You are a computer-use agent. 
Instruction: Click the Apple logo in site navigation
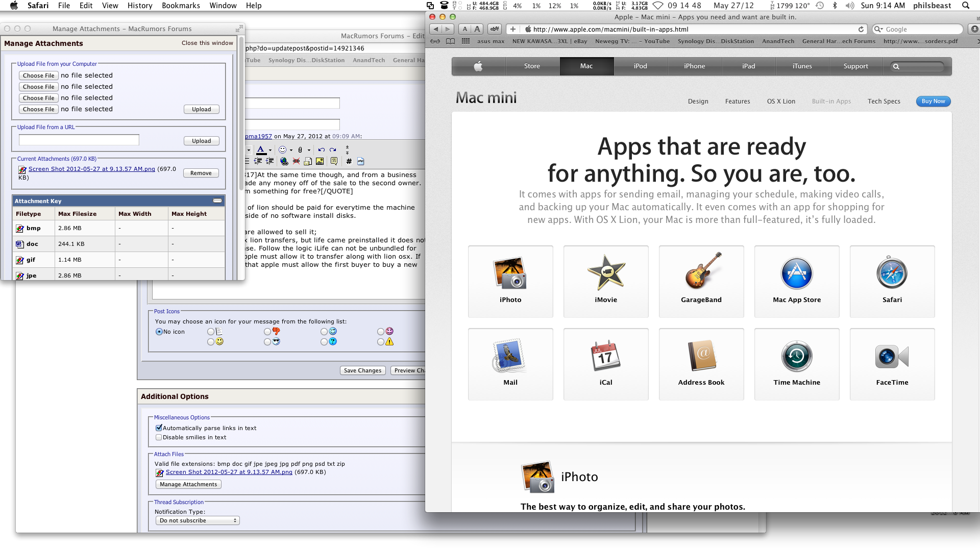(478, 66)
